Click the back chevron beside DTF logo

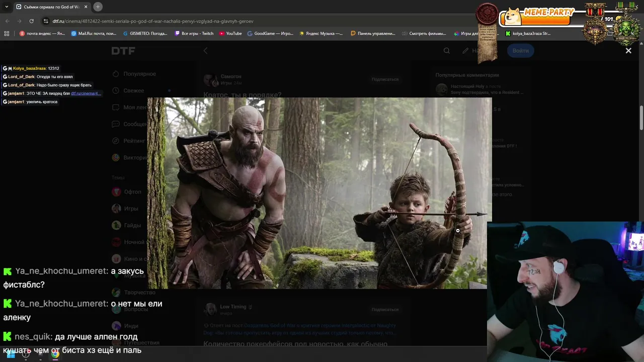205,51
